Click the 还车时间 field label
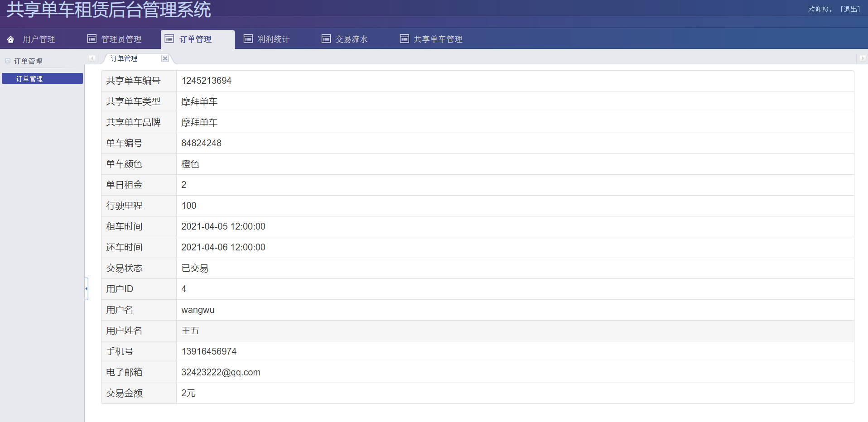Viewport: 868px width, 422px height. [x=124, y=247]
